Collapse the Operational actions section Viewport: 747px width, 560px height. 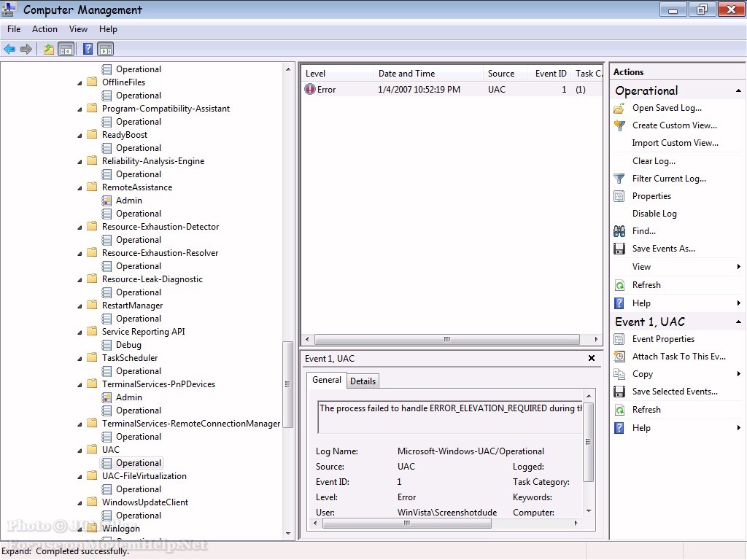point(738,90)
